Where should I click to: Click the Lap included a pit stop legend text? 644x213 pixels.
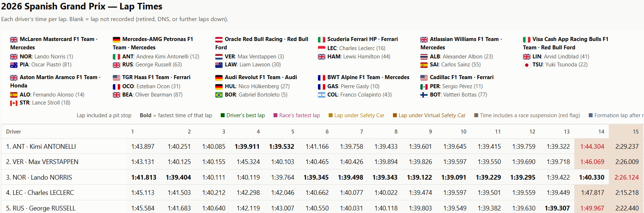click(x=104, y=115)
